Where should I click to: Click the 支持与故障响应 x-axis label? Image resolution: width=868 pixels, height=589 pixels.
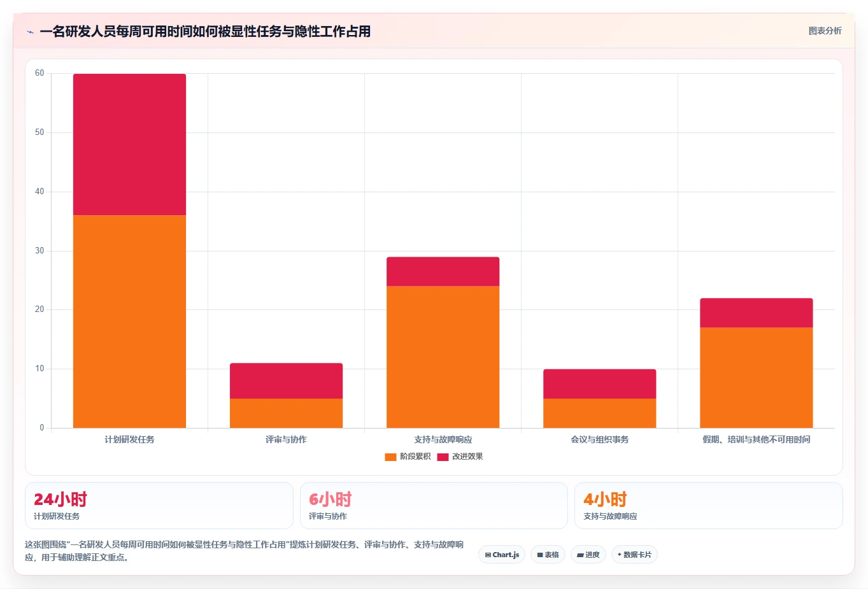443,439
